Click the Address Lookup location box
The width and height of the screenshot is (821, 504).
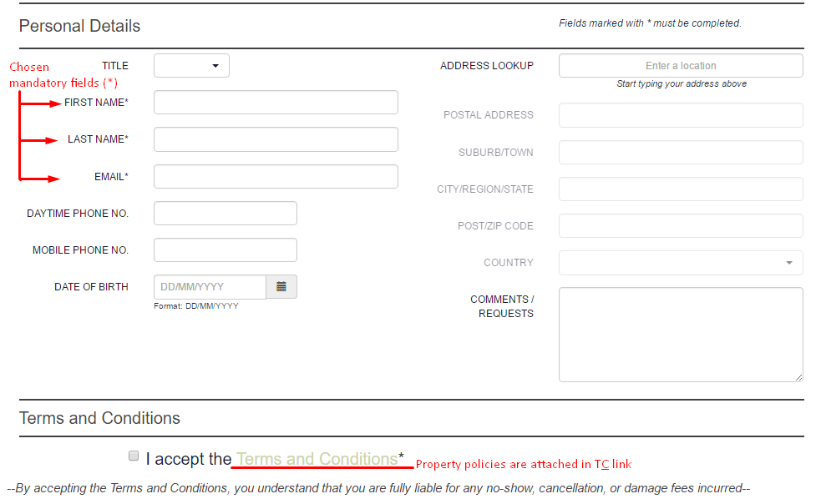(681, 66)
